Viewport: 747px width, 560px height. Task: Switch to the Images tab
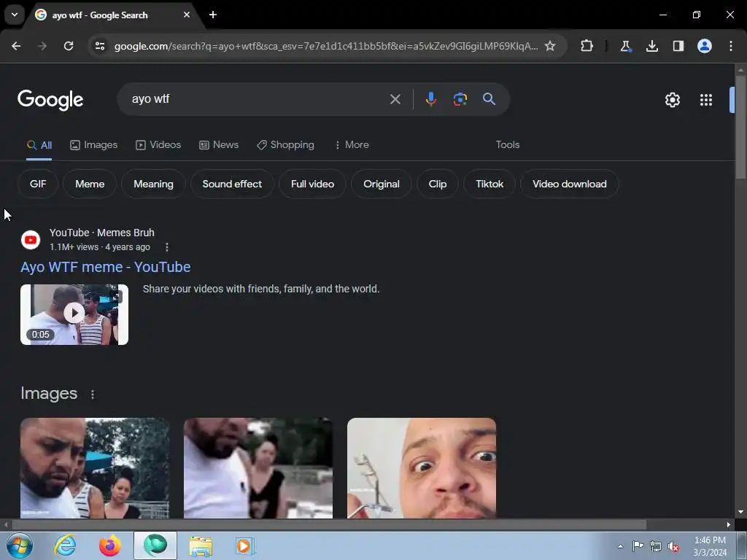[x=93, y=145]
